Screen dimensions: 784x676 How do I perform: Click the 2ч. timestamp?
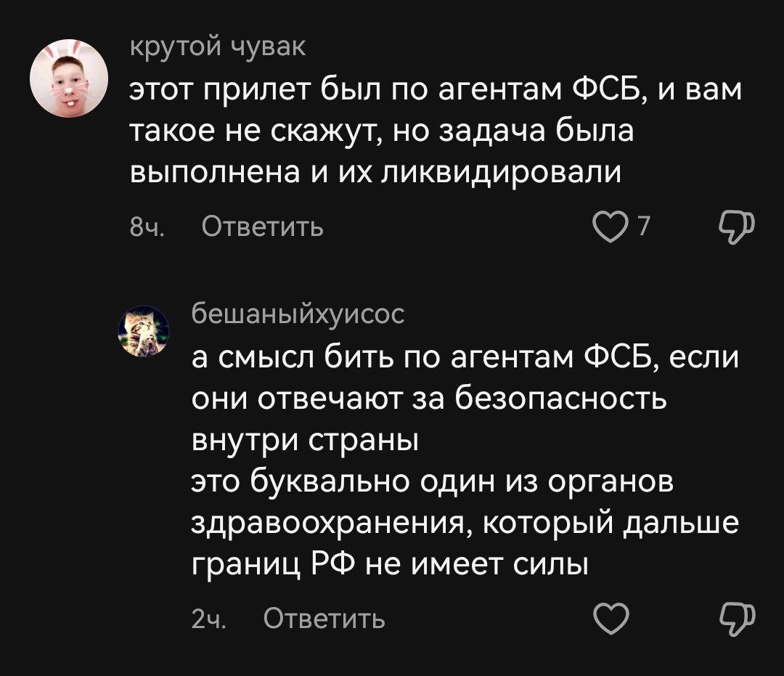pos(209,618)
